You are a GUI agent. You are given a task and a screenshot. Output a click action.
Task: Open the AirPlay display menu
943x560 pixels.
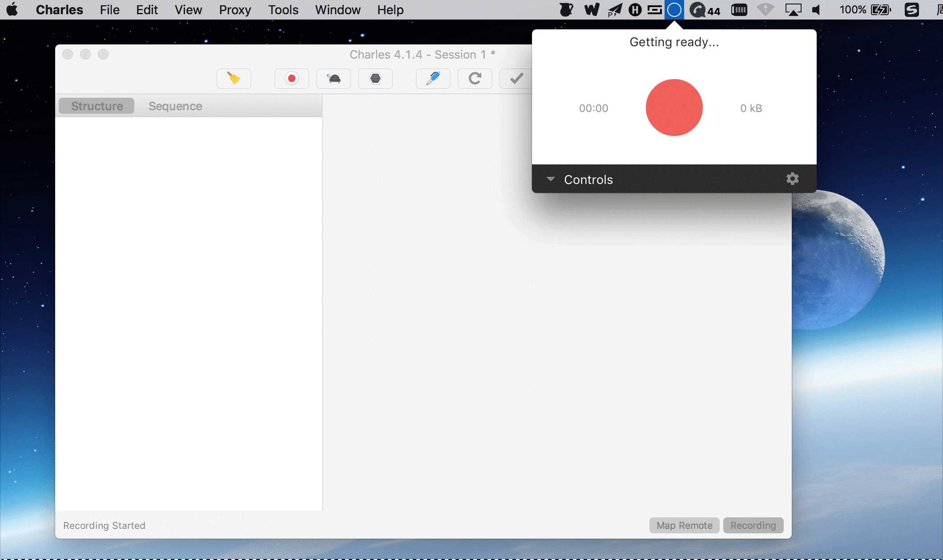click(793, 9)
